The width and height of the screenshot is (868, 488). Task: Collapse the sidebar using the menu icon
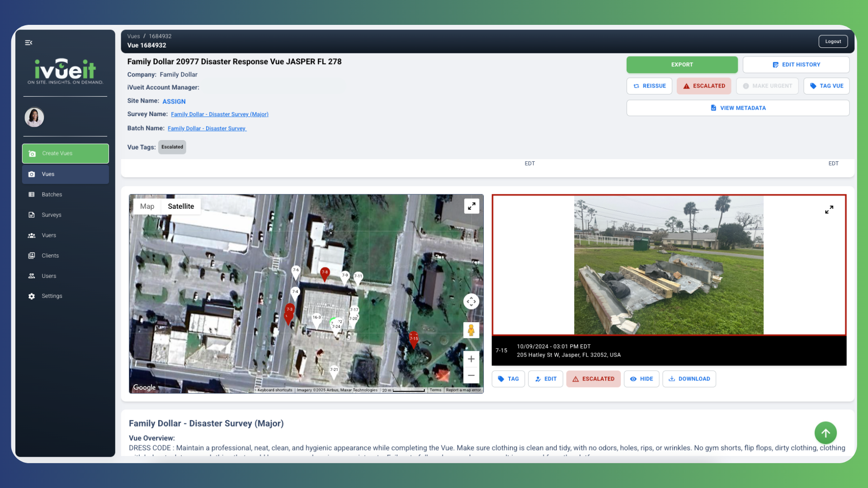click(x=28, y=42)
